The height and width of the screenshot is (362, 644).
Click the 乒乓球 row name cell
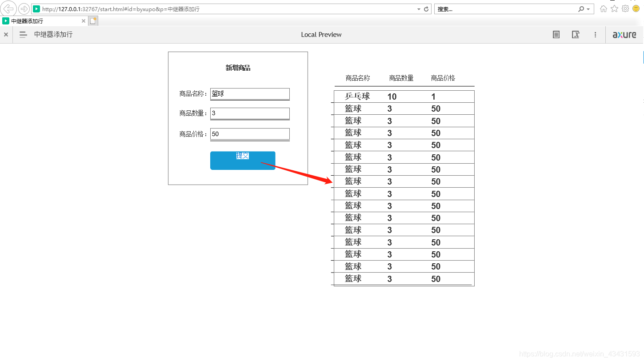point(357,97)
